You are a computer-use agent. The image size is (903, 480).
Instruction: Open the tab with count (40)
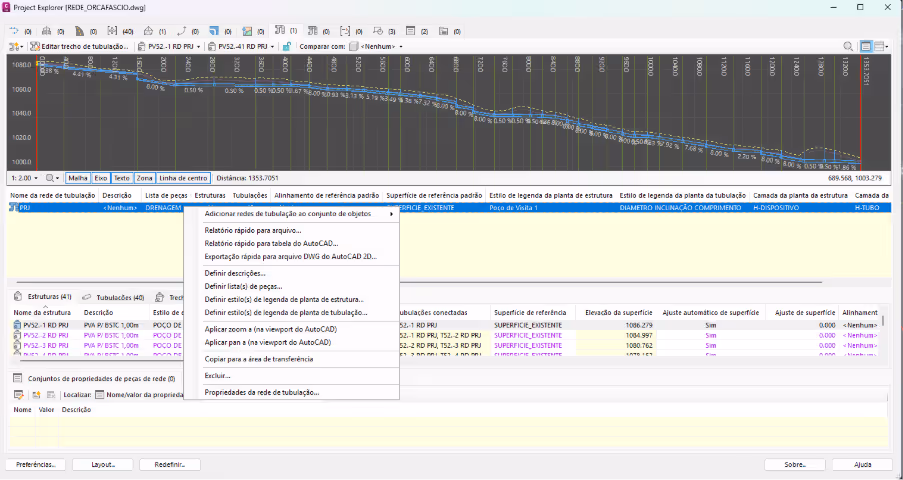120,31
